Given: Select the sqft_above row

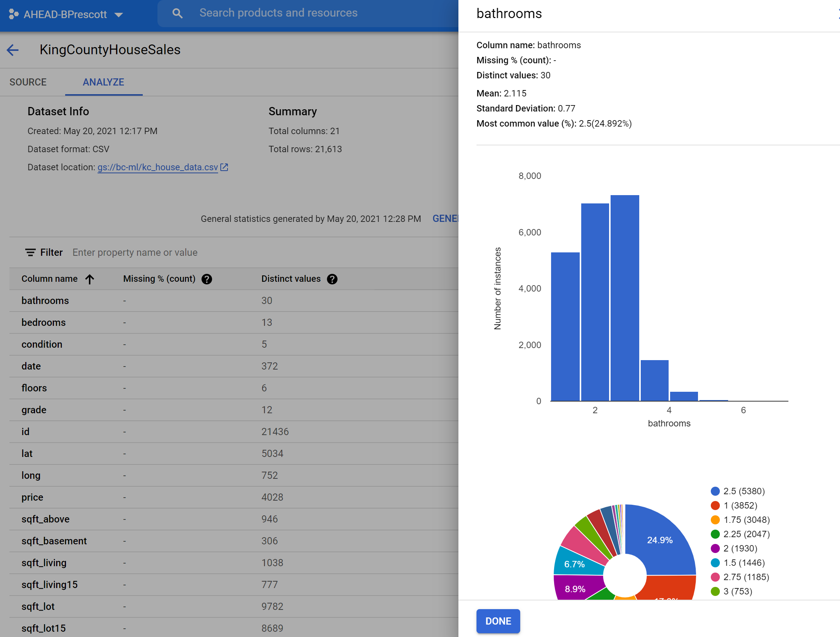Looking at the screenshot, I should 234,519.
